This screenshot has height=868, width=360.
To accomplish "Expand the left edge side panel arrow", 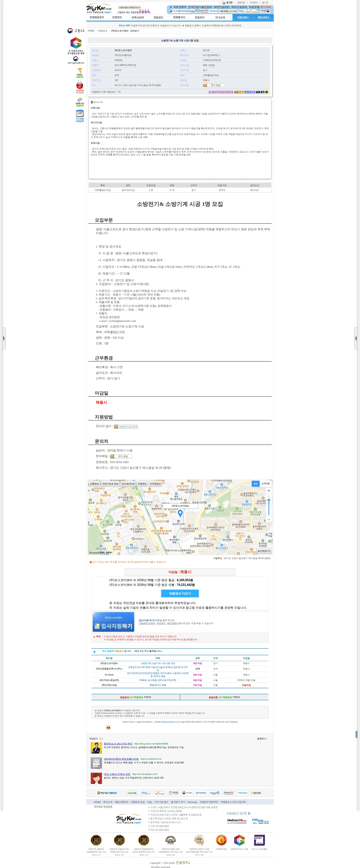I will [3, 338].
